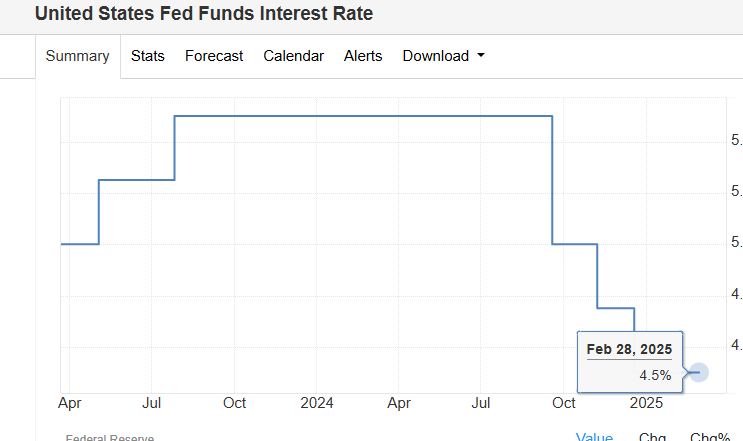Click the Chg column header
743x441 pixels.
coord(652,437)
